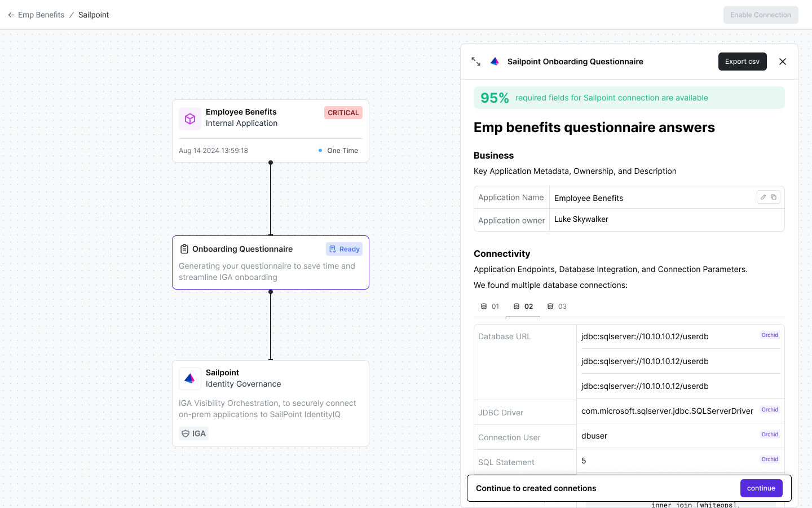
Task: Open database connection tab 03
Action: point(557,306)
